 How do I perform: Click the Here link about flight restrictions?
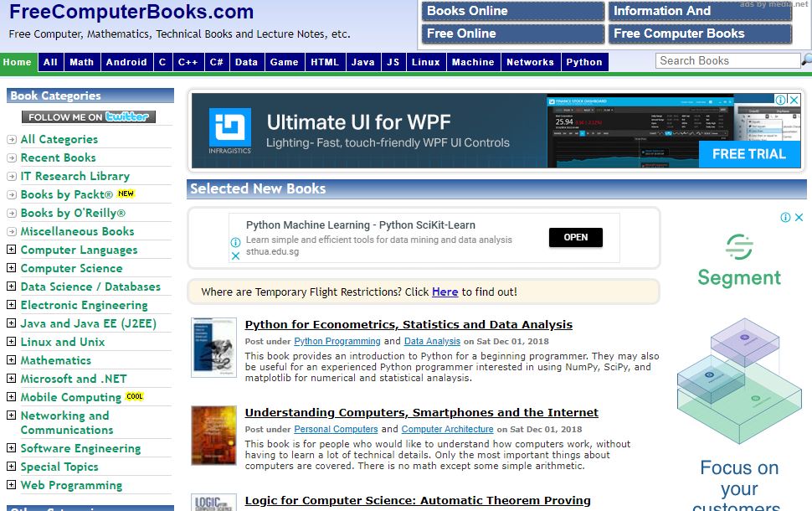point(445,291)
